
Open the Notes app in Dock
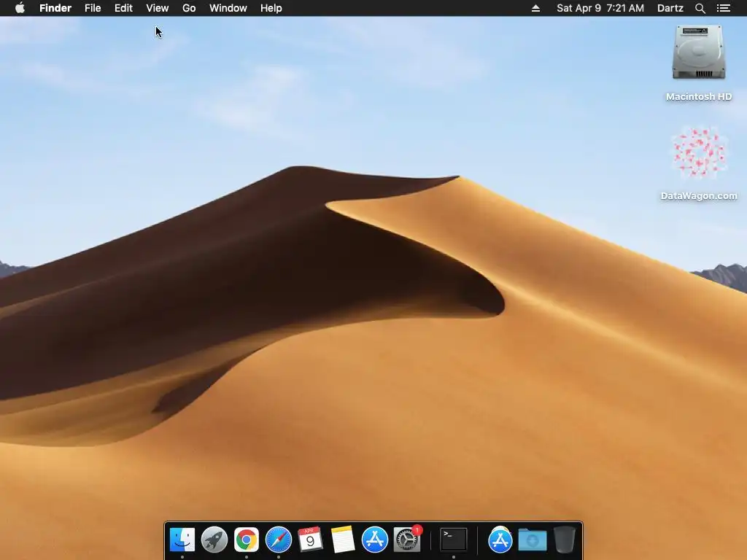[x=343, y=540]
